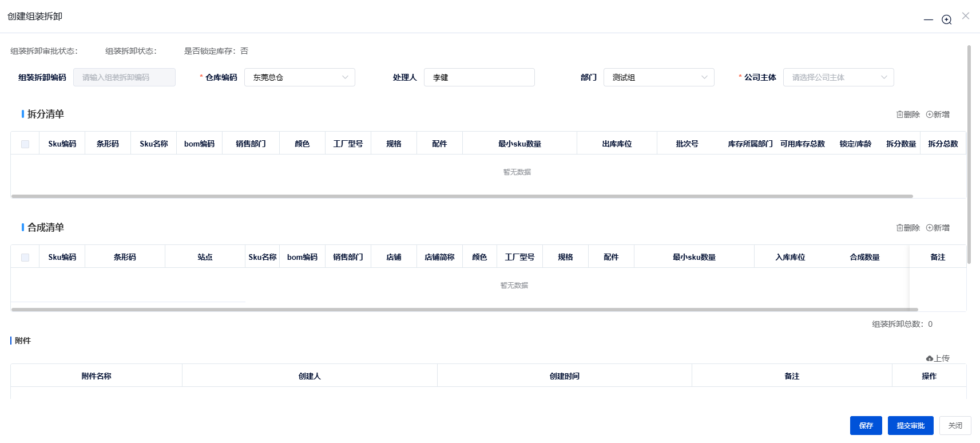The image size is (980, 443).
Task: Click the horizontal scrollbar under 合成清单 table
Action: [x=465, y=310]
